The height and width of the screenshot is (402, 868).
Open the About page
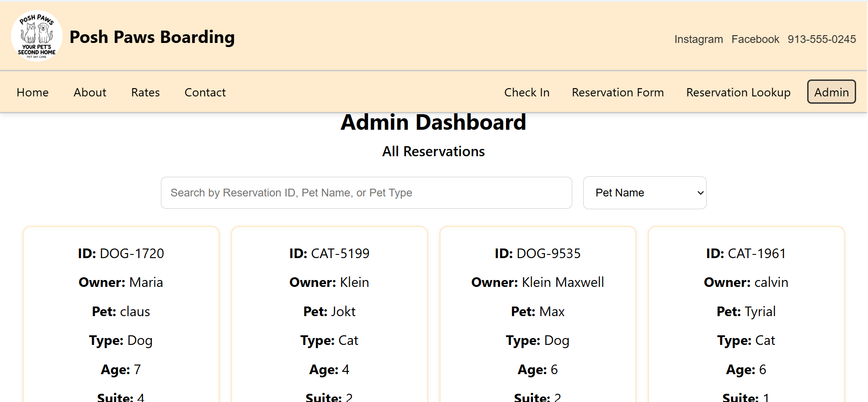point(90,92)
